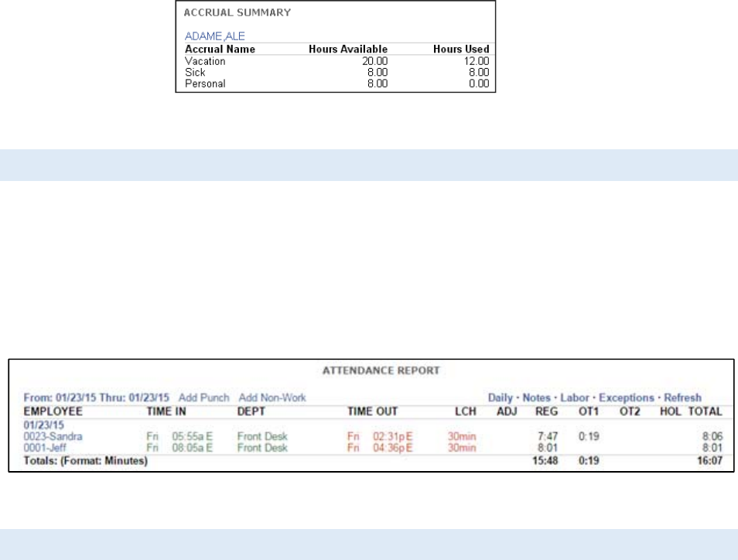Click the LCH column header

tap(466, 411)
